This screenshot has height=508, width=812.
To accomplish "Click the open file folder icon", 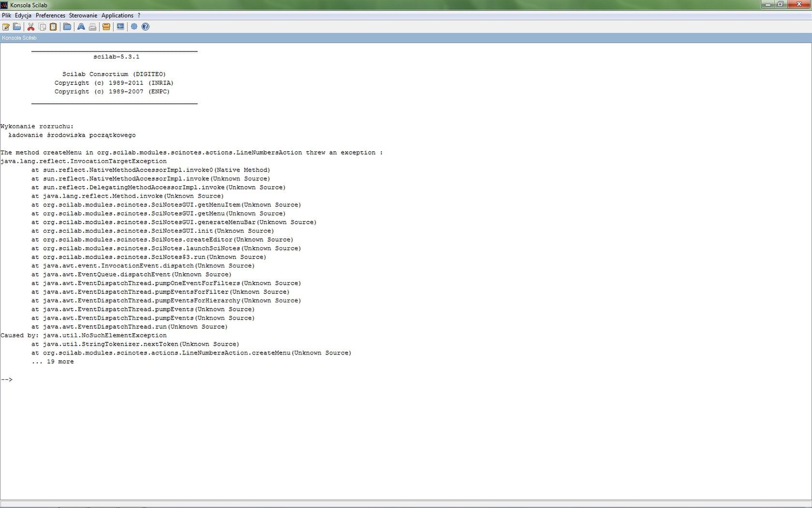I will [x=17, y=27].
